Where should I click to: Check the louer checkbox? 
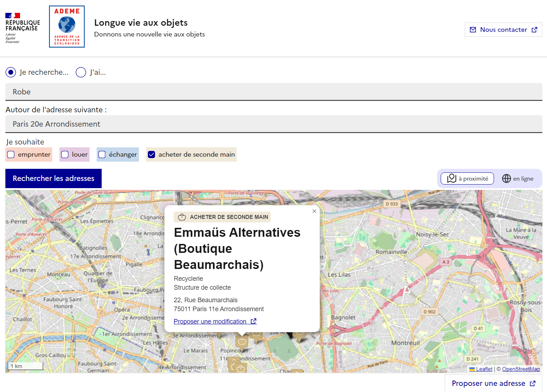point(65,155)
